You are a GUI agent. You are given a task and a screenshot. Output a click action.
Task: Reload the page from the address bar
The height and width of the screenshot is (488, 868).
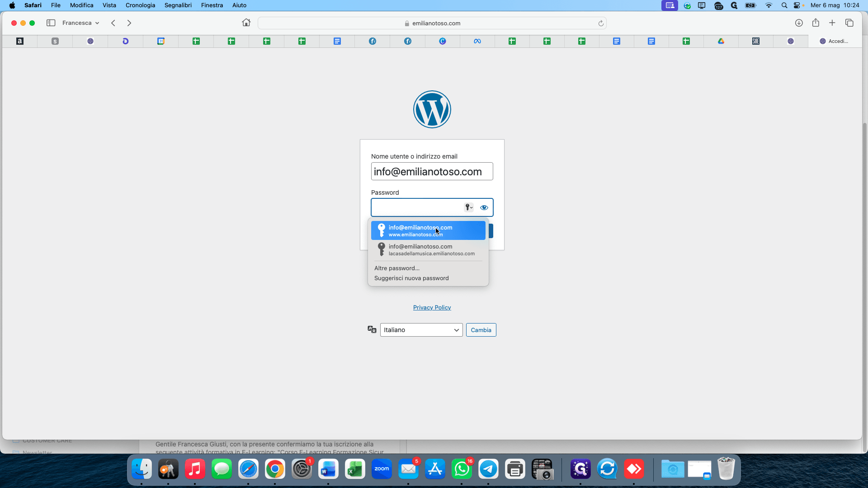point(601,23)
